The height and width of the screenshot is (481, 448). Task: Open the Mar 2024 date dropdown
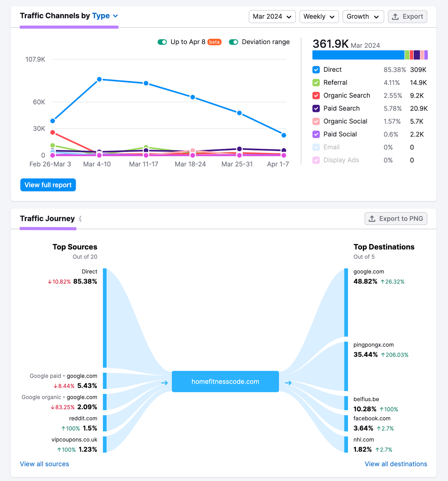pos(272,17)
